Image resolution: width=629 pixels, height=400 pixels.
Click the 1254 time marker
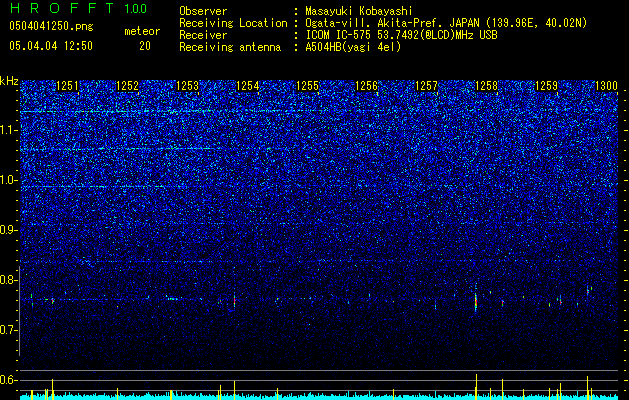point(248,86)
